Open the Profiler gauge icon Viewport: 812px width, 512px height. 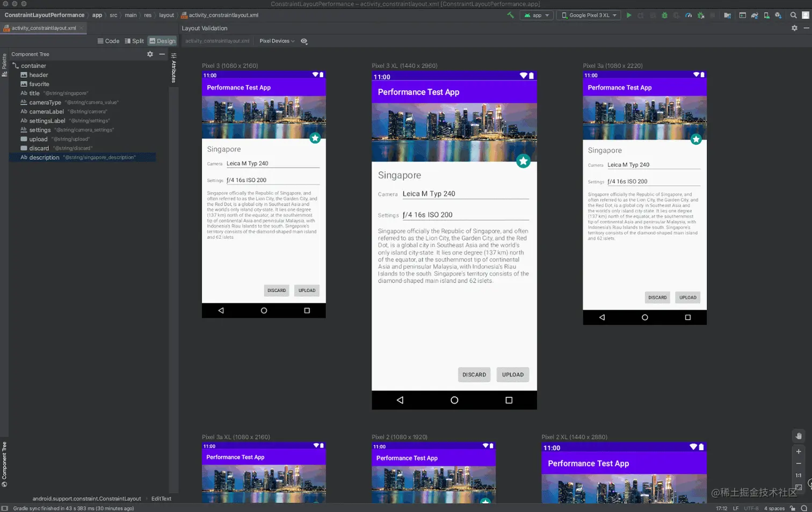coord(688,15)
